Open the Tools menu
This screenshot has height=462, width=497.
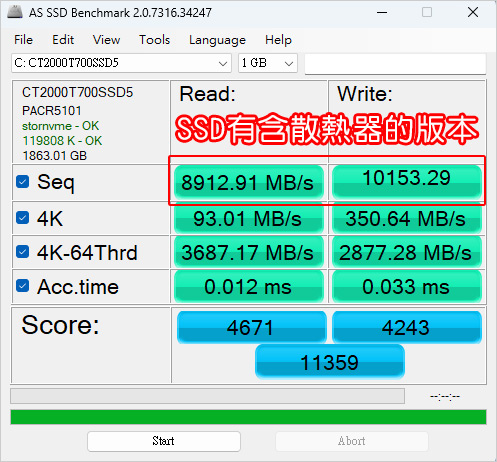(x=154, y=40)
